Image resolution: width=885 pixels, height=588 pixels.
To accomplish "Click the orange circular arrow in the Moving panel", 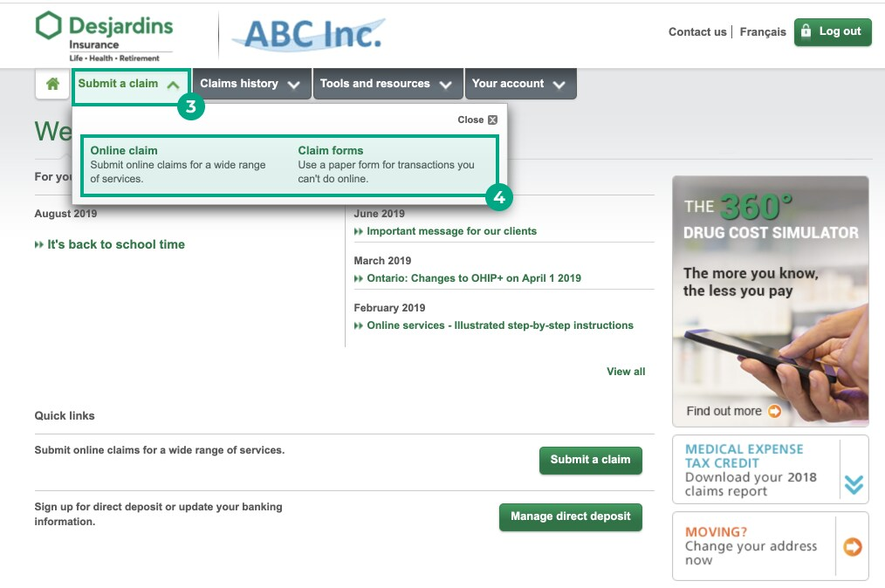I will click(851, 547).
